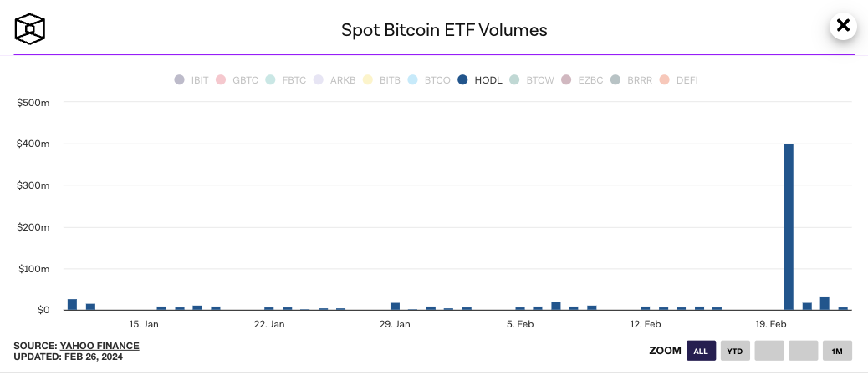Set zoom to 1M

pyautogui.click(x=836, y=351)
